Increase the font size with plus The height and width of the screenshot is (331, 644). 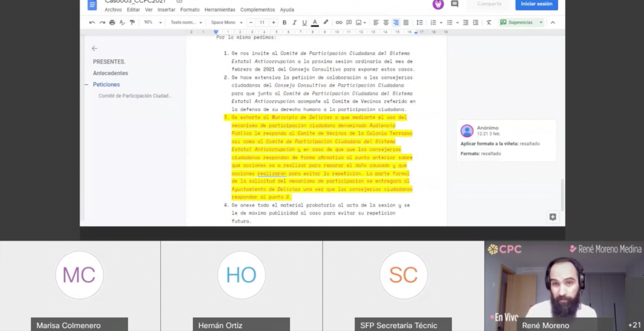pyautogui.click(x=273, y=22)
